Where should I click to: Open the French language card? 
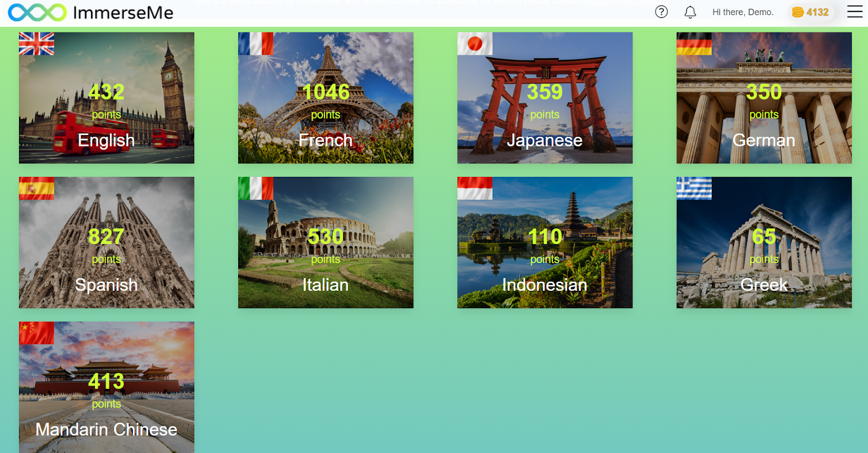[325, 98]
